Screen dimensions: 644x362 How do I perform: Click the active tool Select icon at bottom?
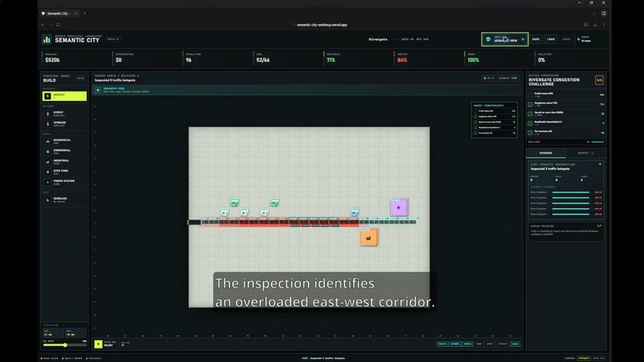click(98, 344)
